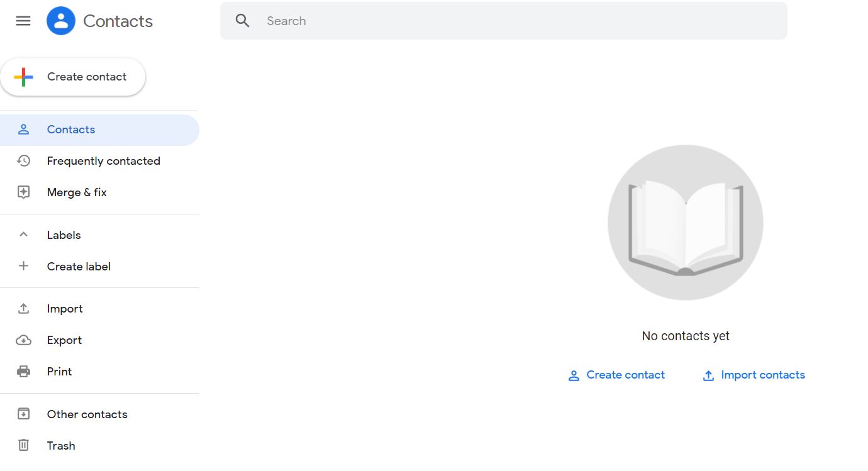Click the Frequently contacted history icon
The width and height of the screenshot is (868, 471).
23,160
